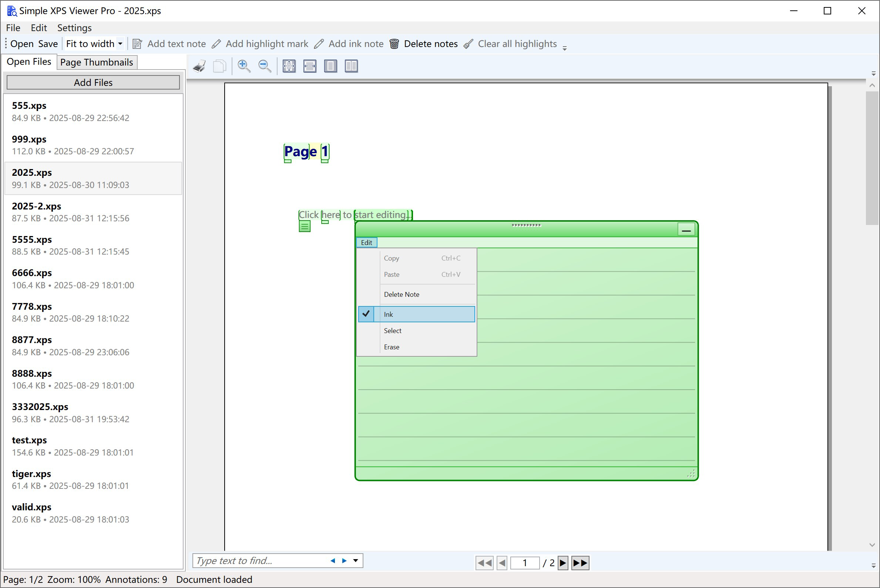Select 3332025.xps in file list
The image size is (880, 588).
pos(93,413)
